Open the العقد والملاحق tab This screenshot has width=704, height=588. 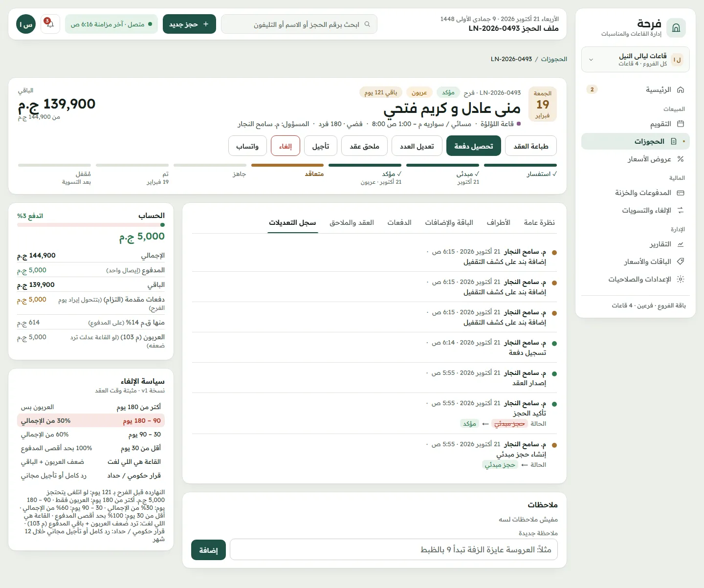click(352, 223)
